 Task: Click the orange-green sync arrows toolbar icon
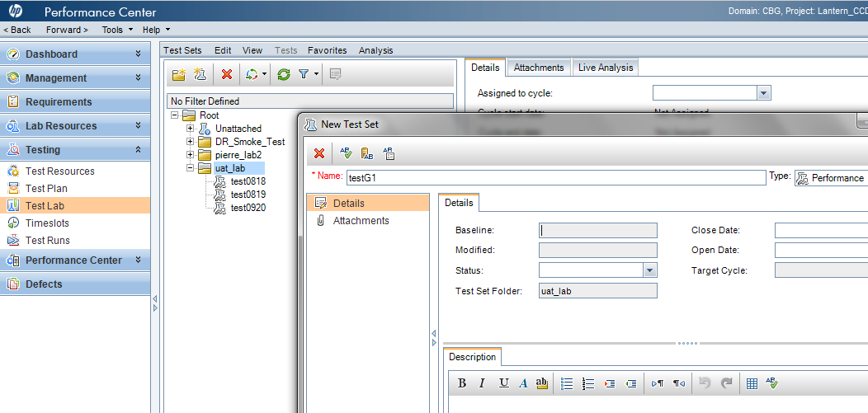(252, 74)
